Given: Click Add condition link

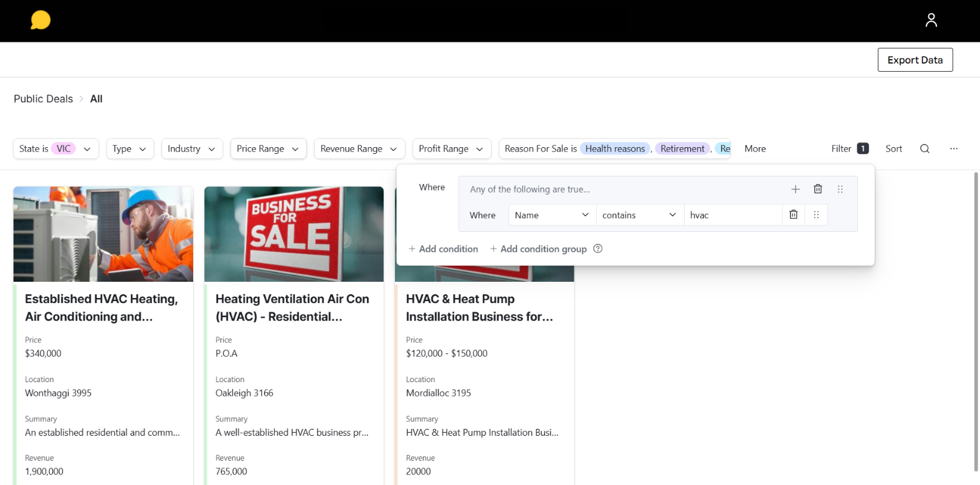Looking at the screenshot, I should [x=443, y=249].
